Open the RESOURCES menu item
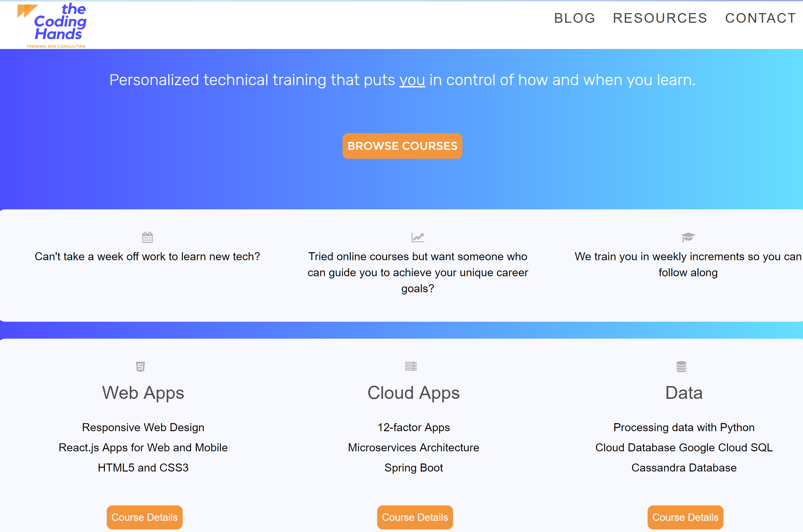 (x=660, y=18)
